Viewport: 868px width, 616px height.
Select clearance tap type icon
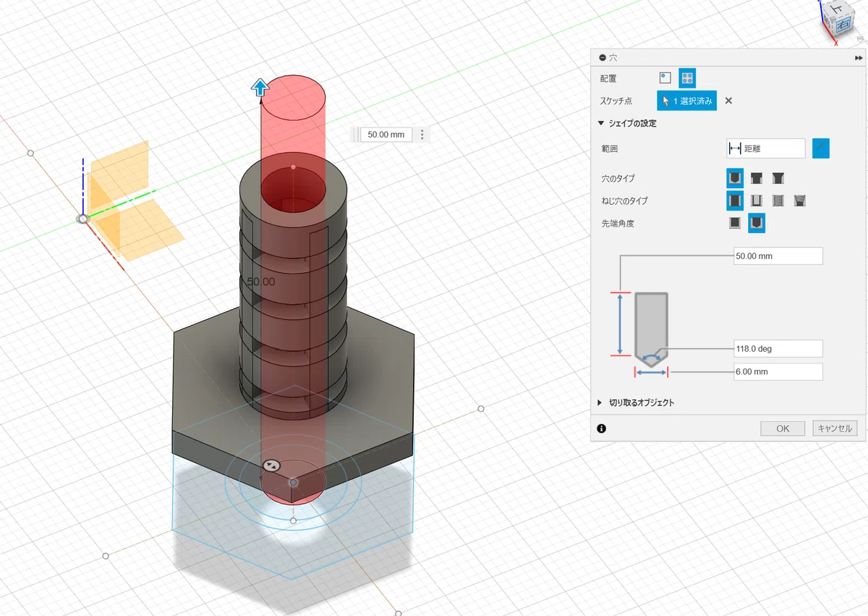point(757,201)
